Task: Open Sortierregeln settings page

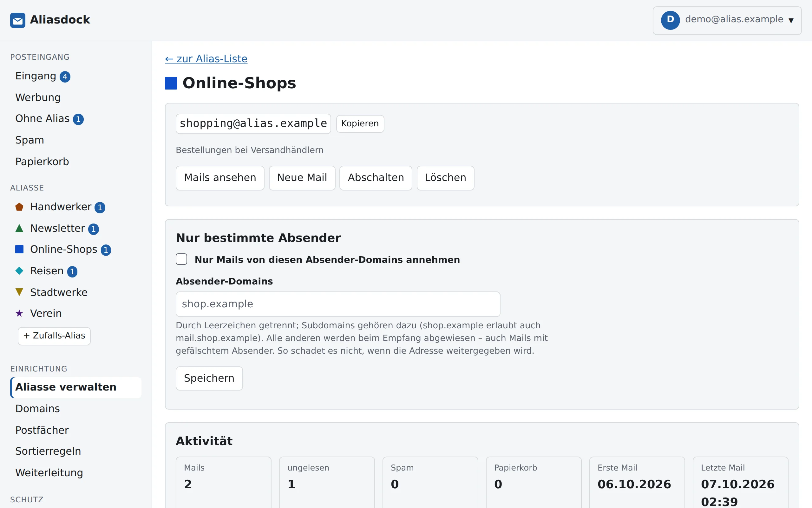Action: tap(76, 451)
